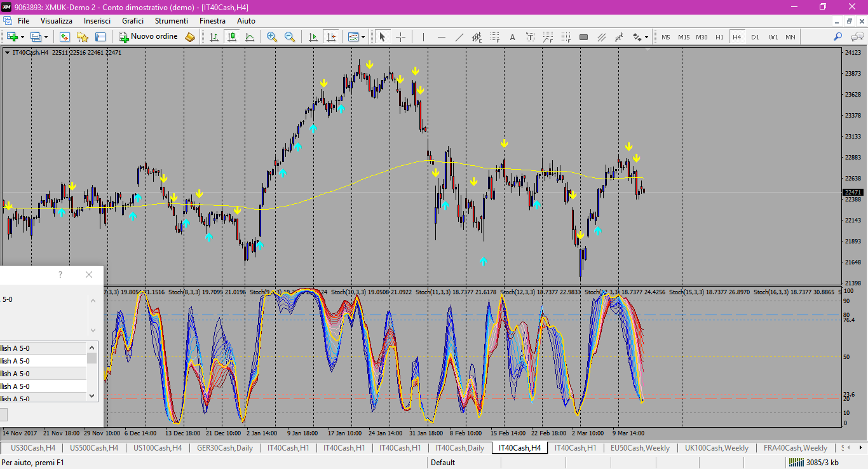This screenshot has height=469, width=868.
Task: Switch to IT40Cash,Daily chart tab
Action: (459, 448)
